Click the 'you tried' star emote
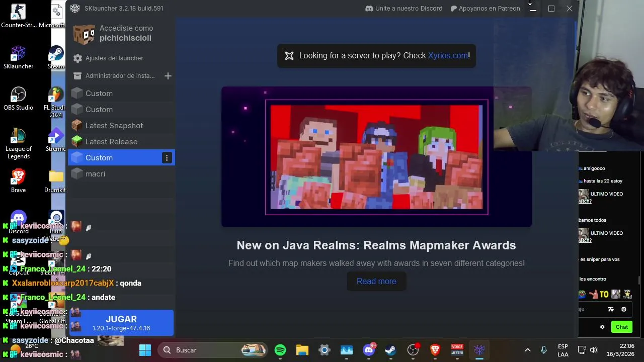The width and height of the screenshot is (644, 362). pyautogui.click(x=627, y=294)
